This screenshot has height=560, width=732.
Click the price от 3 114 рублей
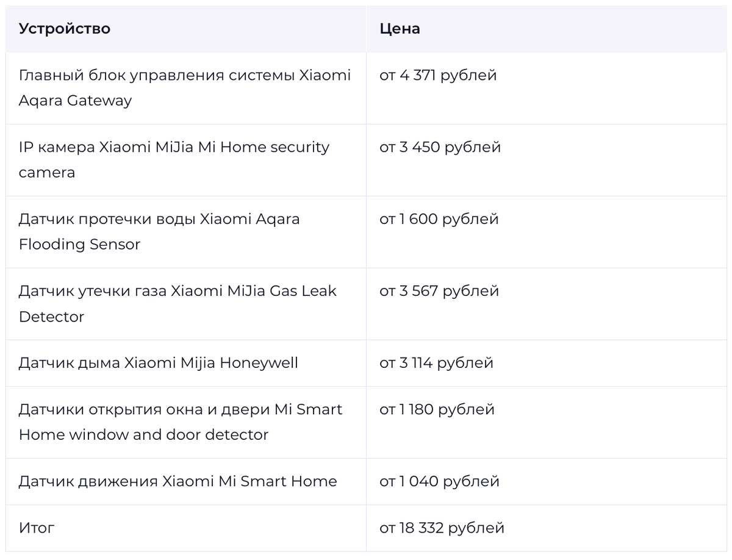click(x=436, y=363)
